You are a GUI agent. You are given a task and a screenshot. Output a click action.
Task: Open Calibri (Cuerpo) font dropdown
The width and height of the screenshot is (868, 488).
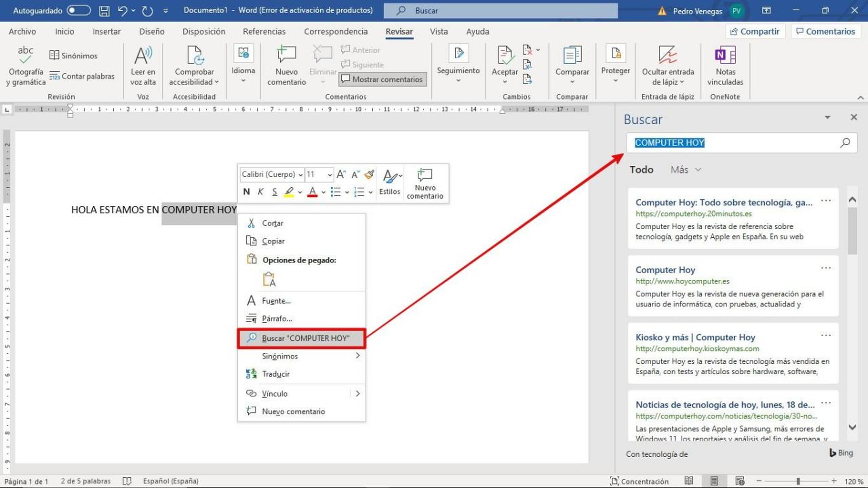pos(300,174)
